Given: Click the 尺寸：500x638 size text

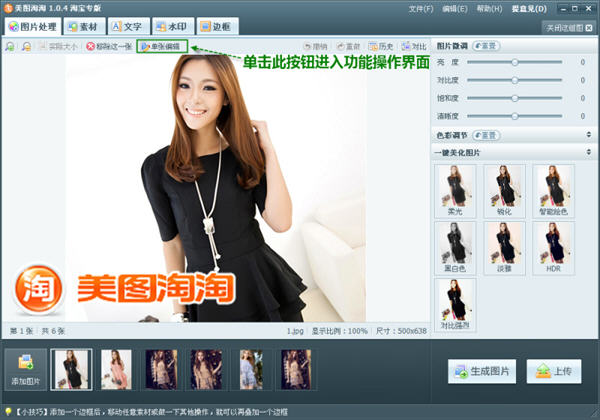Looking at the screenshot, I should point(401,331).
